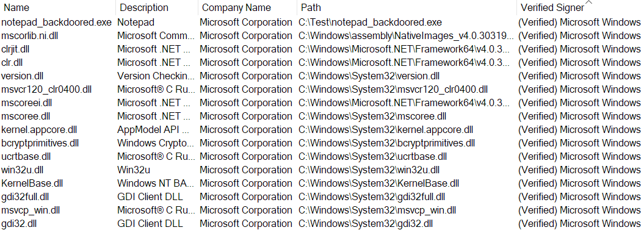The height and width of the screenshot is (230, 644).
Task: Select the version.dll entry
Action: (322, 76)
